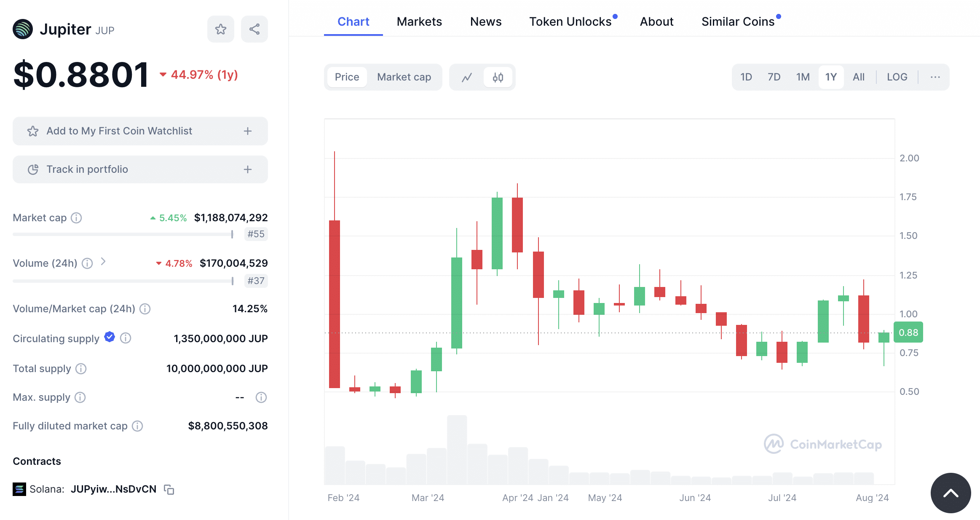Expand Volume (24h) details chevron
Viewport: 980px width, 520px height.
point(103,262)
